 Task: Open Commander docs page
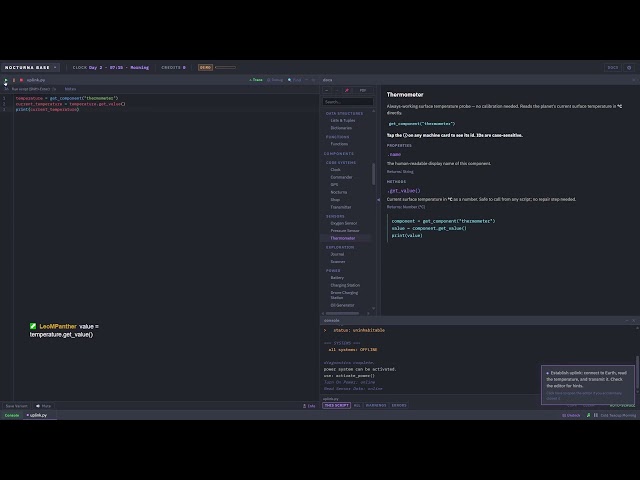tap(341, 177)
